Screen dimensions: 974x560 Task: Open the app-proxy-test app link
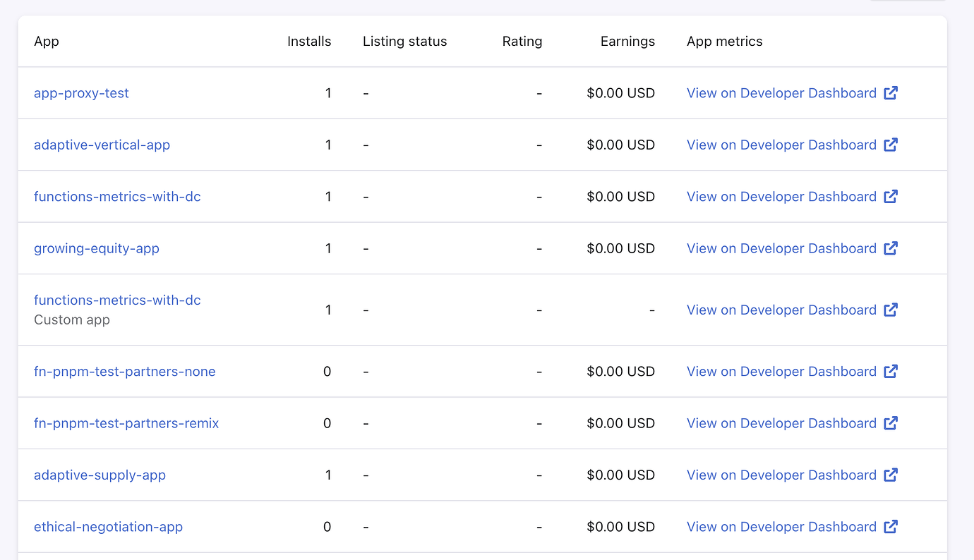pyautogui.click(x=81, y=93)
